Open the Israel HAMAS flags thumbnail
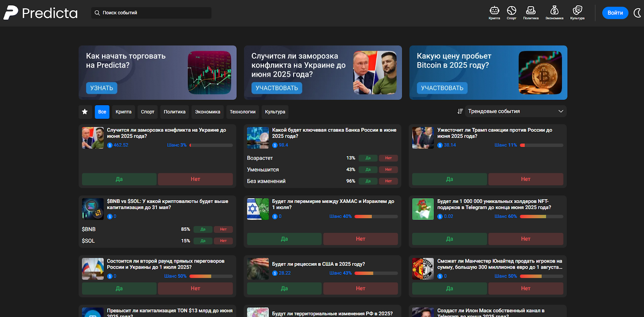Screen dimensions: 644x317 pyautogui.click(x=258, y=209)
